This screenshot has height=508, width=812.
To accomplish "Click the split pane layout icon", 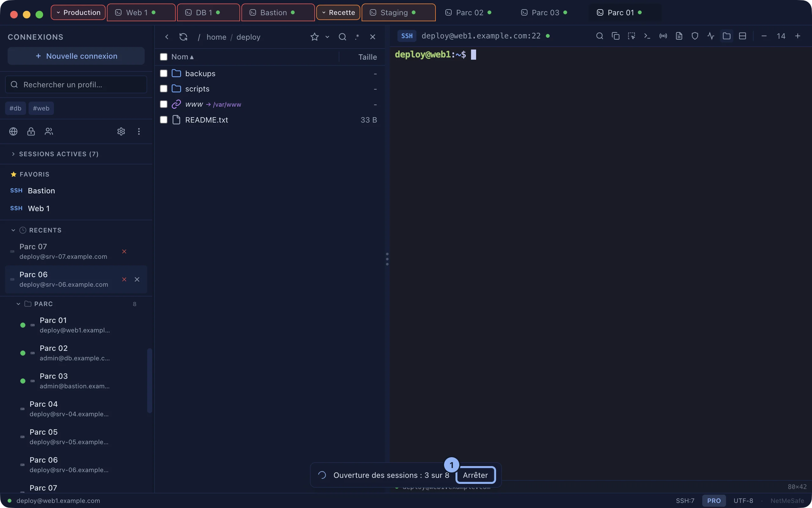I will coord(743,36).
